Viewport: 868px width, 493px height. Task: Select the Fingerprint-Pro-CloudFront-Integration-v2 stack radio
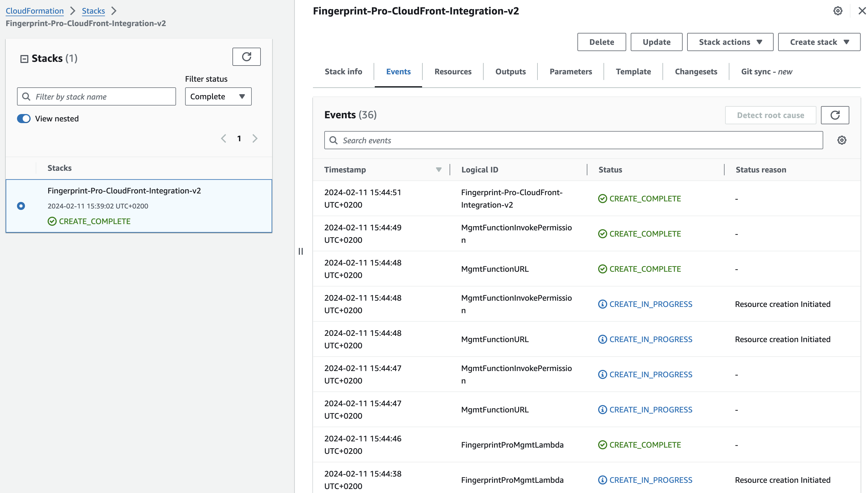click(21, 206)
